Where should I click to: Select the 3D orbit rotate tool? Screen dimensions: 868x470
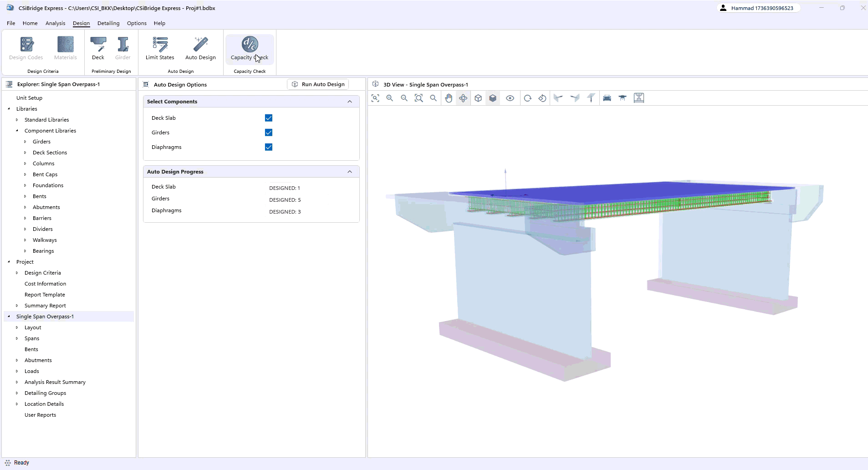point(463,98)
